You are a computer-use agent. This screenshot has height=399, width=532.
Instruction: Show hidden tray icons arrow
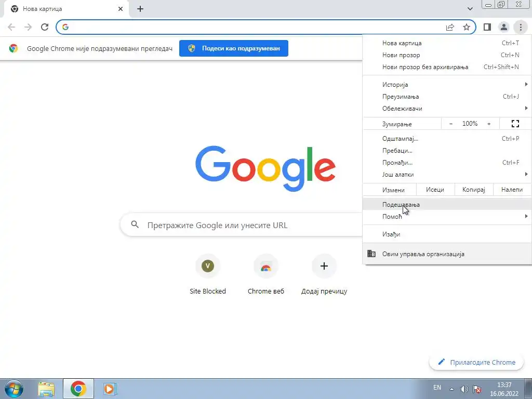tap(451, 389)
